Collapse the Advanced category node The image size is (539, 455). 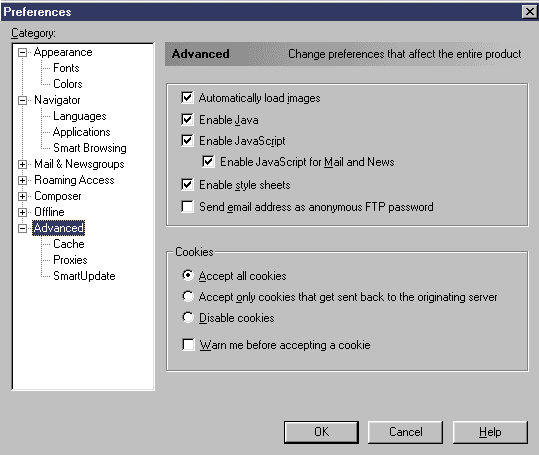coord(22,228)
